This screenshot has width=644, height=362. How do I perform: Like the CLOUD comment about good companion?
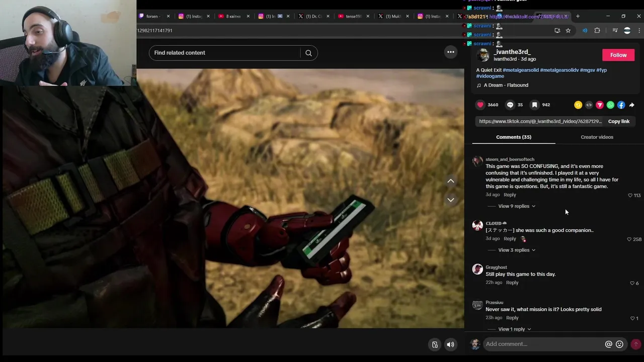(629, 239)
